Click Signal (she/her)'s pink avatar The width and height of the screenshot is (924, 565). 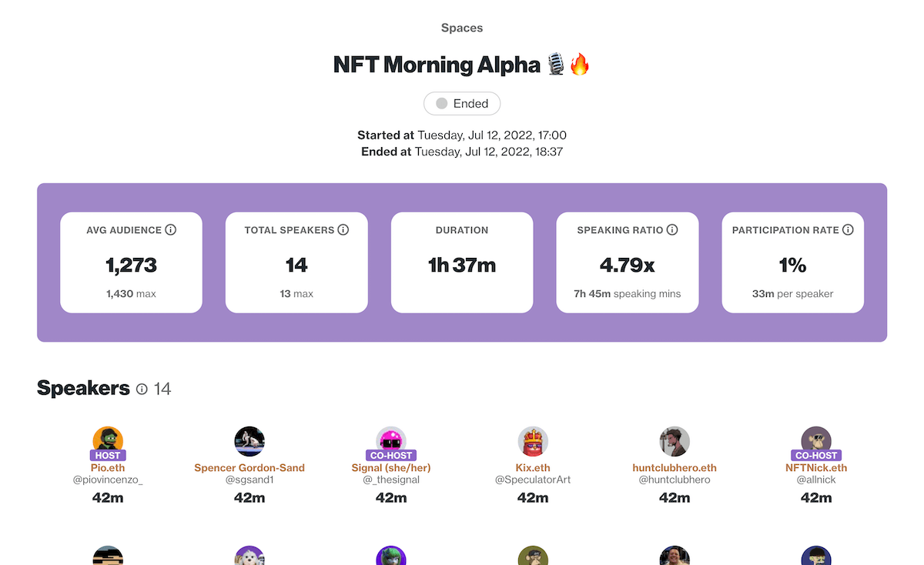point(391,441)
